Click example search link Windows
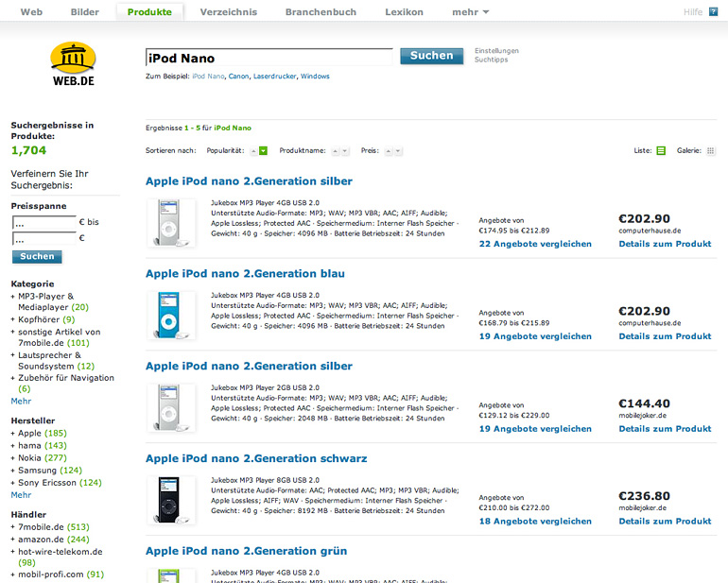The height and width of the screenshot is (583, 728). [x=315, y=77]
